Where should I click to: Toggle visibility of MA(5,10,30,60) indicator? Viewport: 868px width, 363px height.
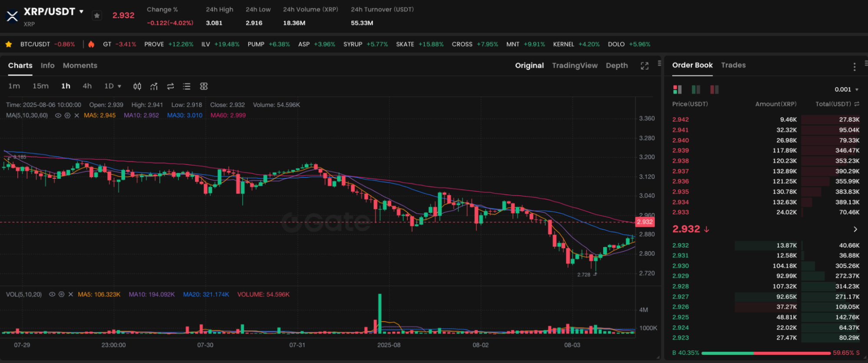click(x=58, y=115)
